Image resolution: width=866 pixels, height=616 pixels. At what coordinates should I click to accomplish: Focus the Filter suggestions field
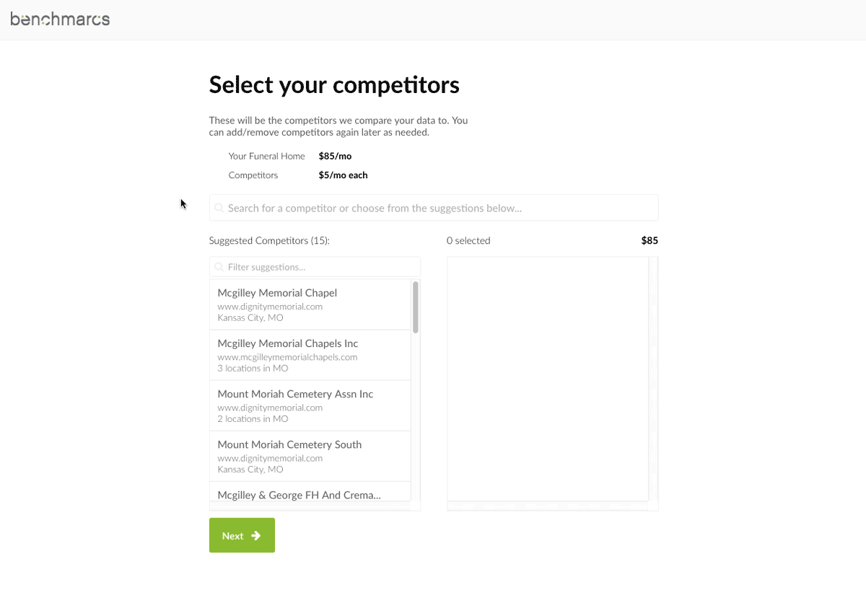pyautogui.click(x=315, y=267)
